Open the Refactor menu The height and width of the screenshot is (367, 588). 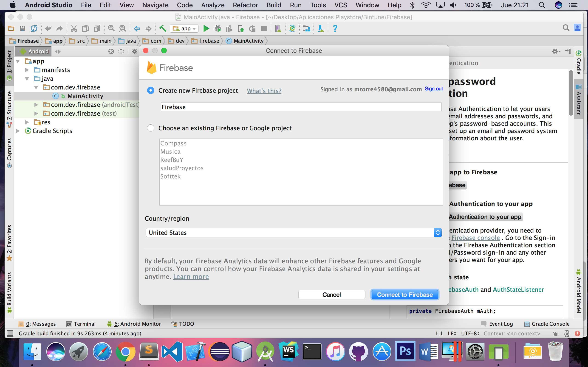coord(245,5)
